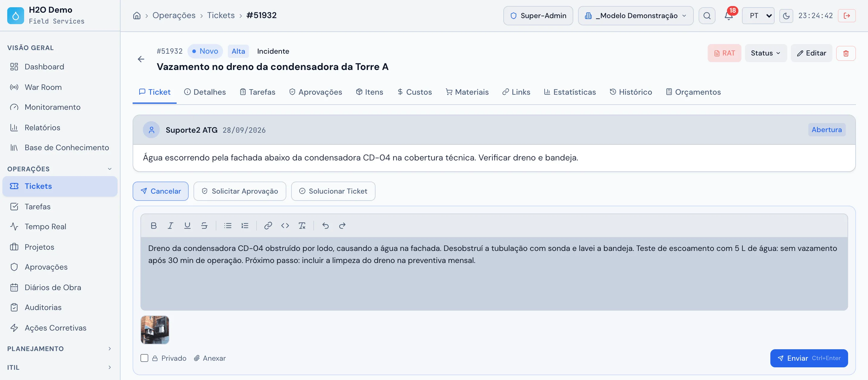Image resolution: width=868 pixels, height=380 pixels.
Task: Open the Status dropdown
Action: [x=766, y=53]
